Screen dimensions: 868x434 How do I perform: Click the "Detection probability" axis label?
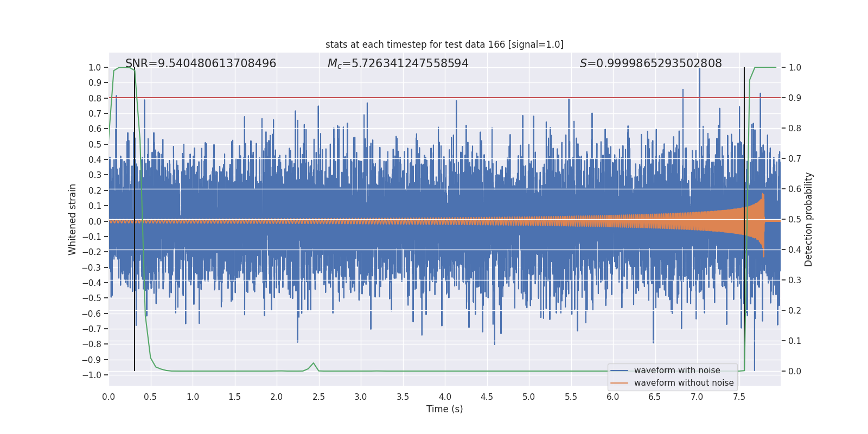coord(808,219)
